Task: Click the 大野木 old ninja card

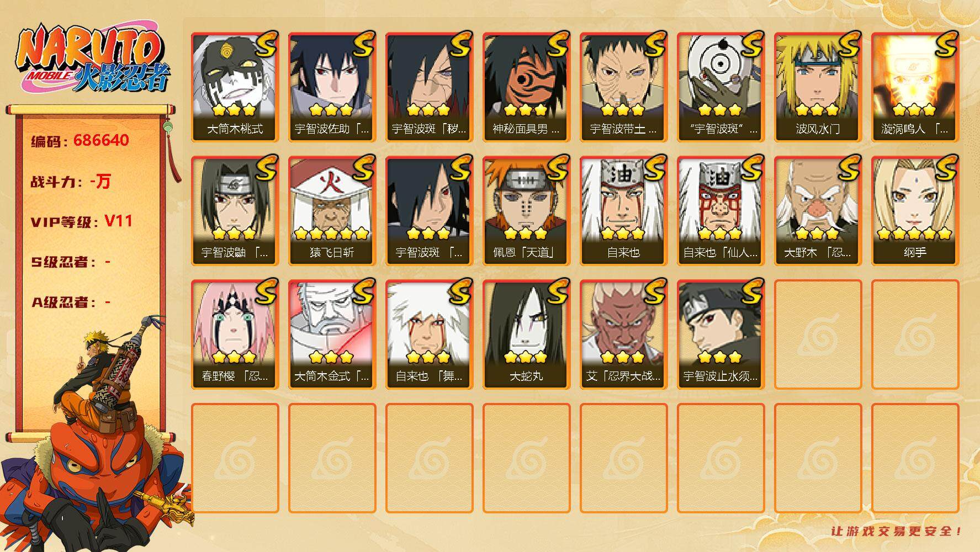Action: tap(818, 211)
